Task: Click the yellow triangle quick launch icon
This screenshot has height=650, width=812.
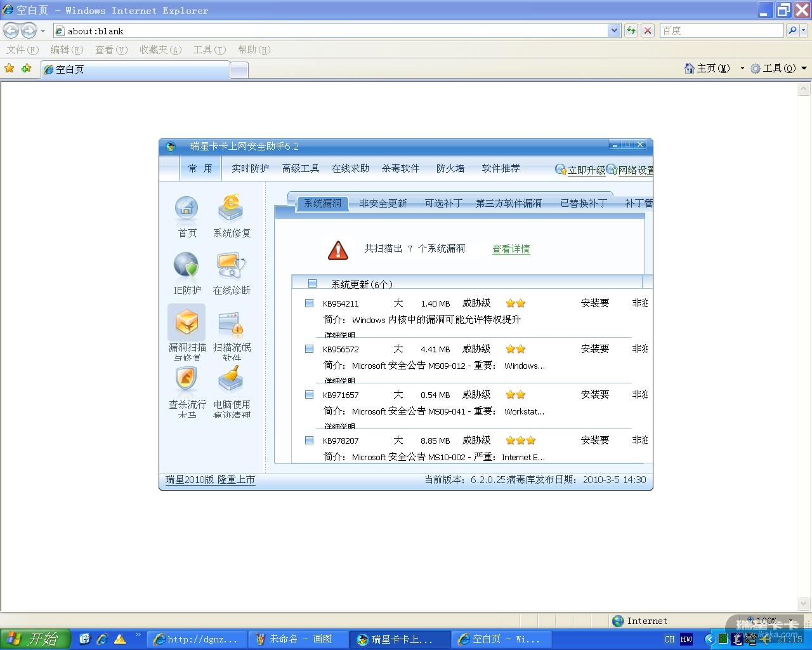Action: [x=120, y=639]
